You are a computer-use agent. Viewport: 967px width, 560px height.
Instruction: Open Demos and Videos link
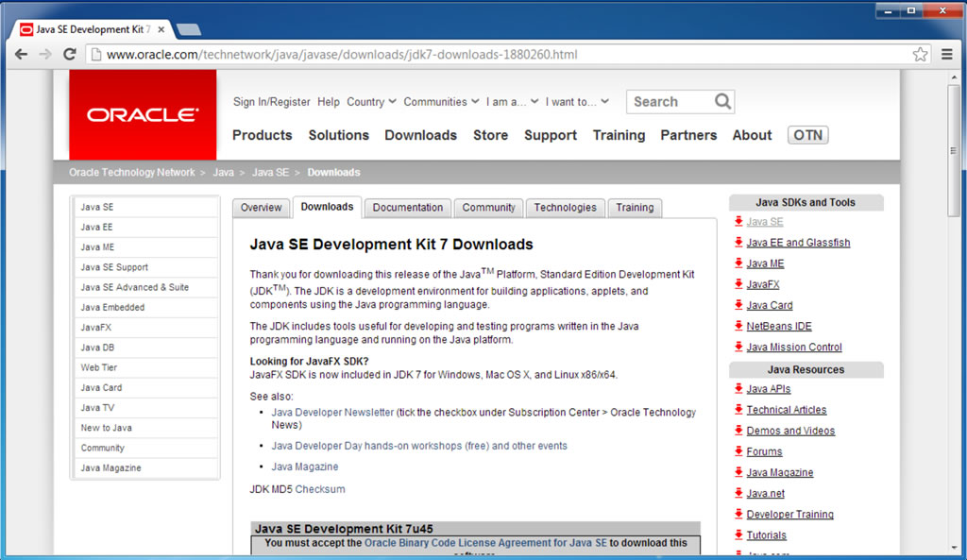790,432
